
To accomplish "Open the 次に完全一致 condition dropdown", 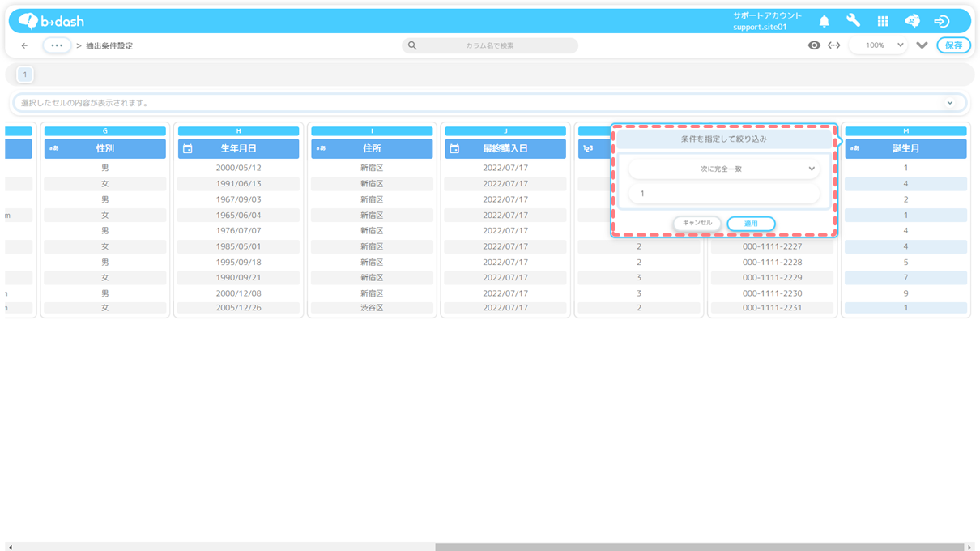I will [x=723, y=169].
